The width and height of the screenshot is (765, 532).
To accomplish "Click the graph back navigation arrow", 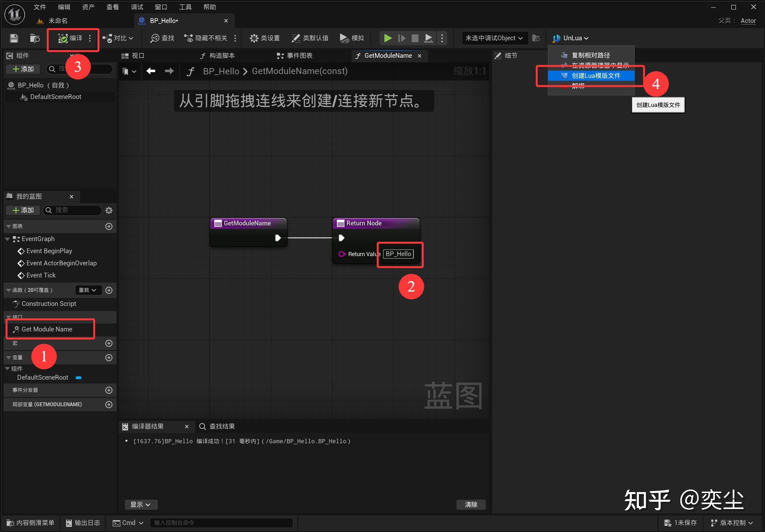I will click(151, 71).
